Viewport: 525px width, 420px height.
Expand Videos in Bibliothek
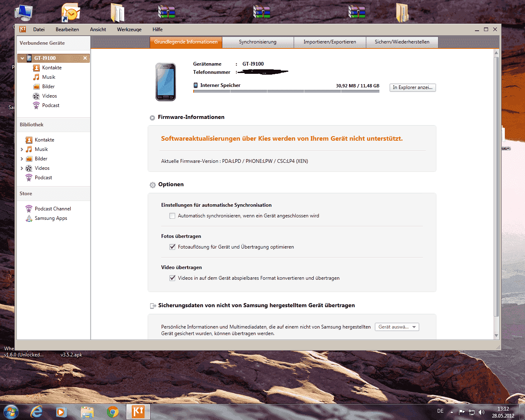click(22, 168)
